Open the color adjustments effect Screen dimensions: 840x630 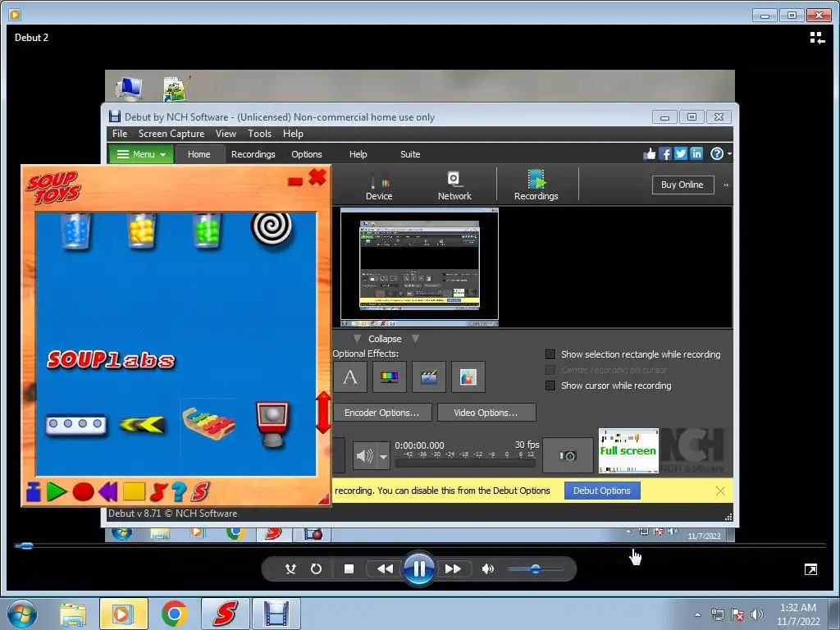[390, 377]
